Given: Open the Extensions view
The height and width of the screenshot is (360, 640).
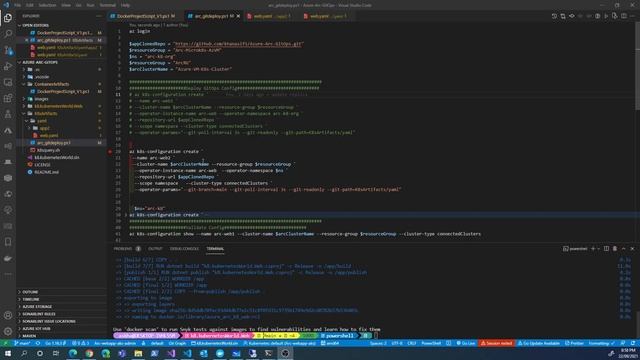Looking at the screenshot, I should click(x=8, y=98).
